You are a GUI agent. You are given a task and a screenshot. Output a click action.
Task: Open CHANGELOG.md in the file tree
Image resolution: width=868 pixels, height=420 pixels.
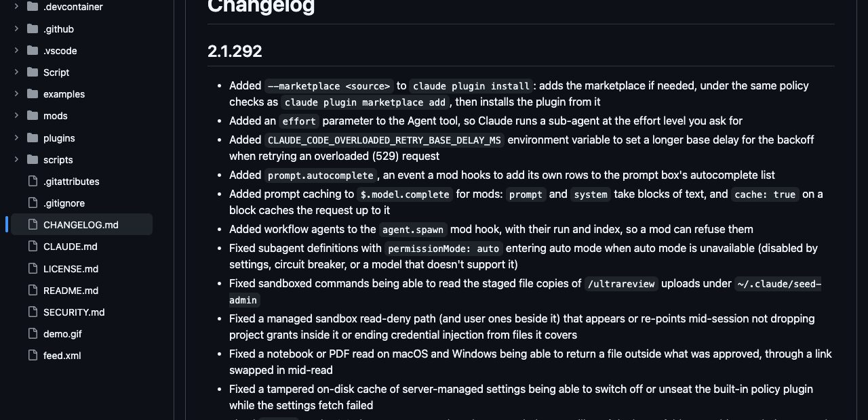(x=81, y=224)
